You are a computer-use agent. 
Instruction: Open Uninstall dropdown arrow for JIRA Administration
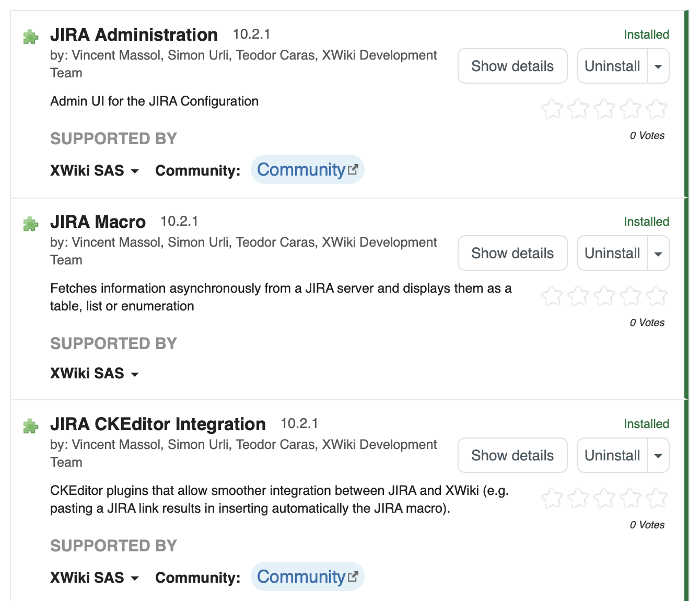coord(658,66)
